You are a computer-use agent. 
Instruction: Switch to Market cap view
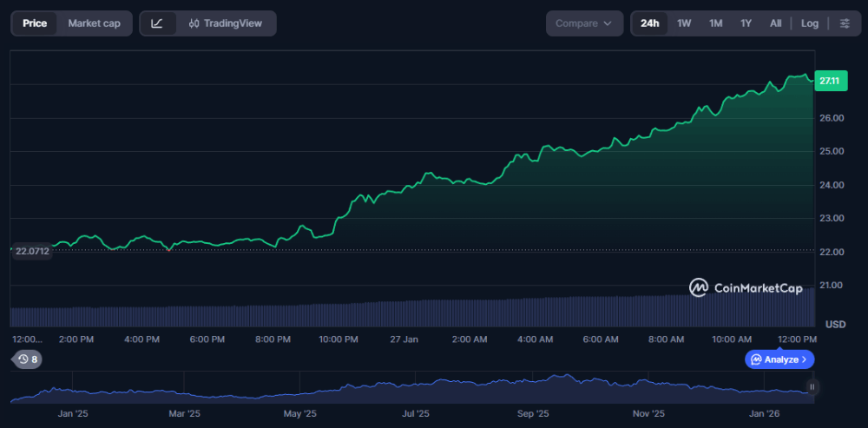[x=94, y=23]
